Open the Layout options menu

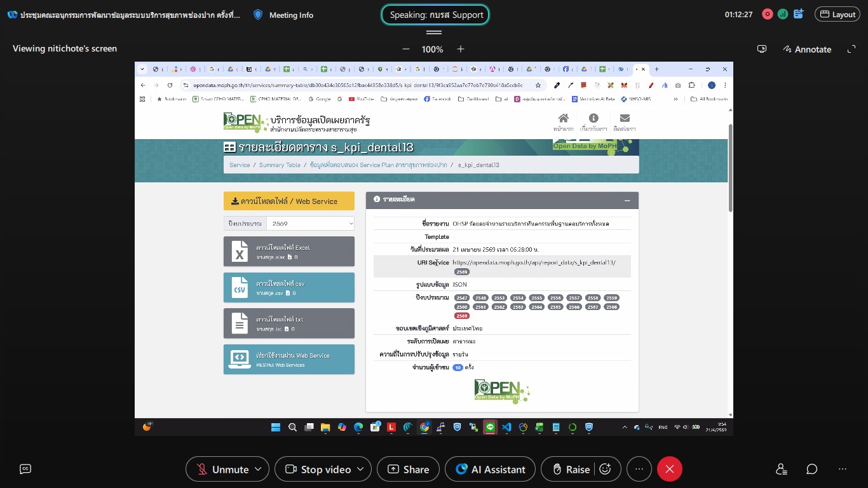point(836,15)
